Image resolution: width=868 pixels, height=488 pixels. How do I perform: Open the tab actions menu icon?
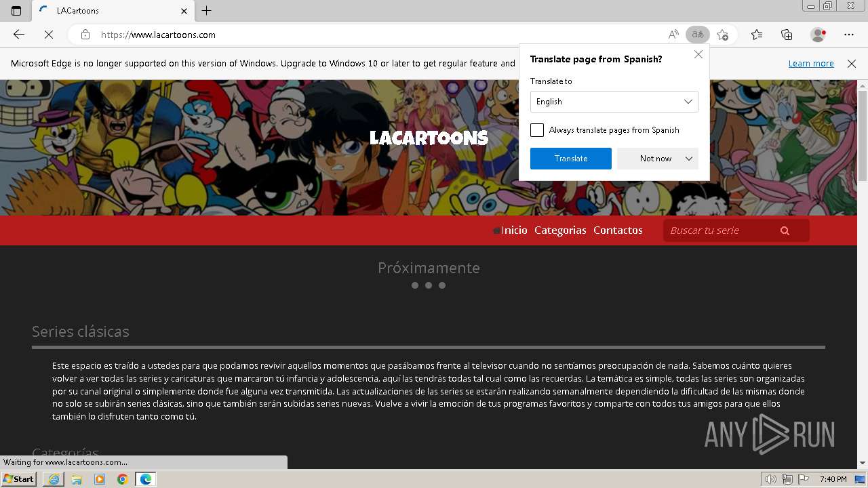[16, 11]
